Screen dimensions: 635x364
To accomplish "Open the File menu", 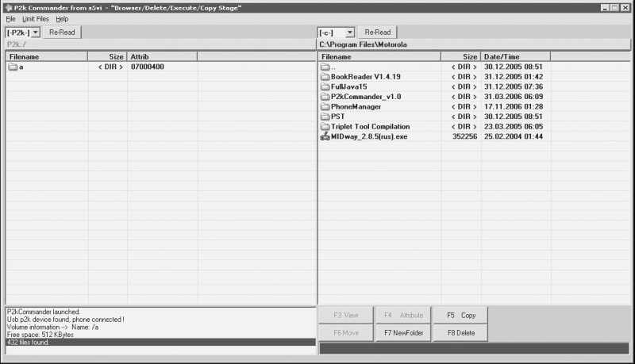I will tap(10, 19).
